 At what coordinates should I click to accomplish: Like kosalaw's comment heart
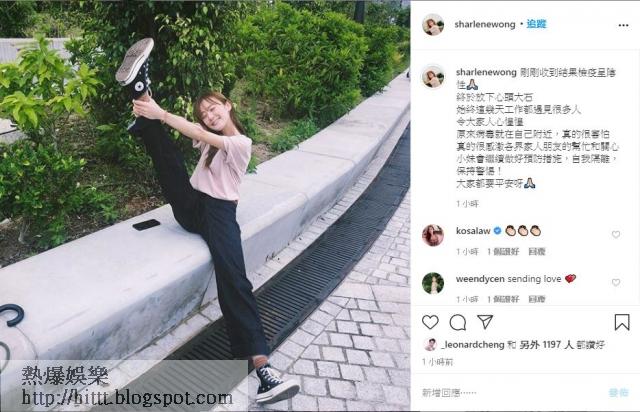click(x=616, y=234)
